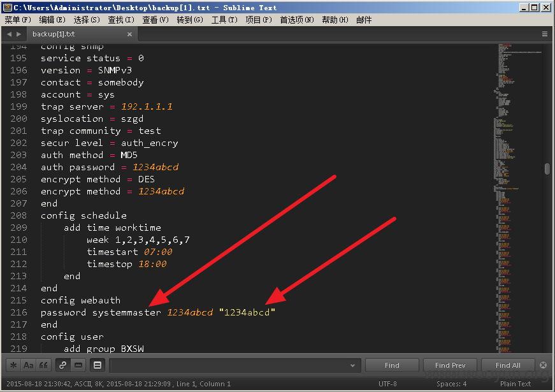Toggle whole word search option
The width and height of the screenshot is (555, 392).
43,365
